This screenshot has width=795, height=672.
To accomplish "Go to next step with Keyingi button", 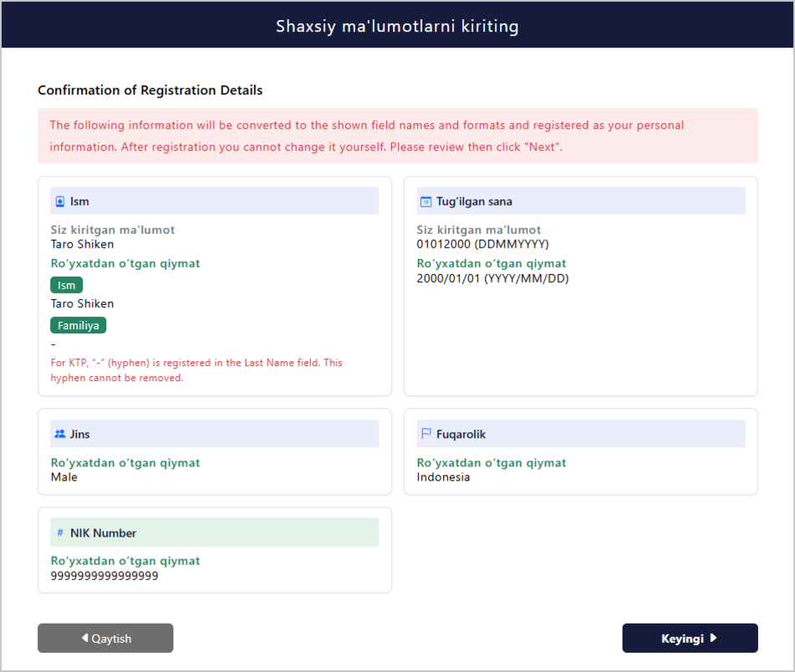I will [x=690, y=638].
